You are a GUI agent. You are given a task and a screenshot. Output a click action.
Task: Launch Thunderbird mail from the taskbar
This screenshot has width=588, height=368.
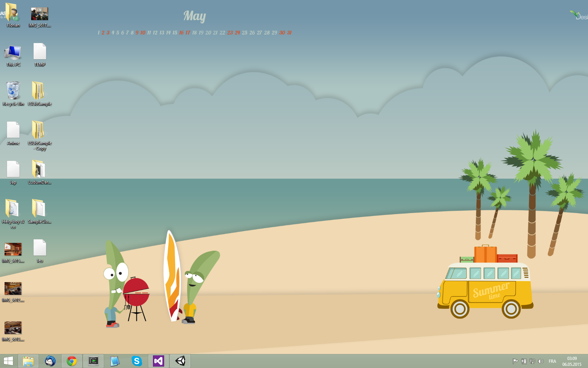pyautogui.click(x=50, y=361)
